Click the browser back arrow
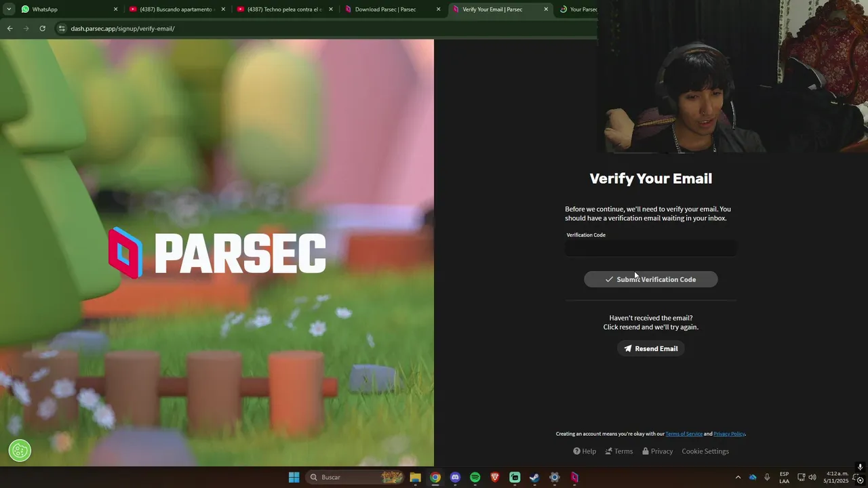Image resolution: width=868 pixels, height=488 pixels. click(9, 28)
